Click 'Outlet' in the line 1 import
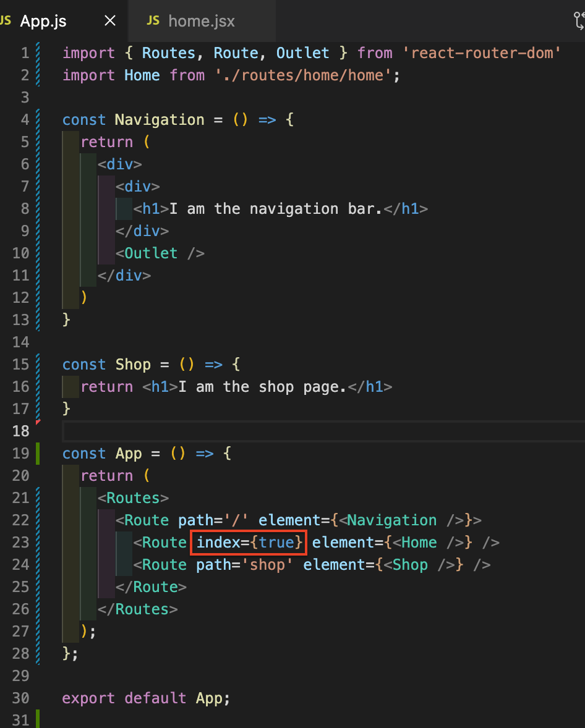Screen dimensions: 585x728 [x=302, y=53]
